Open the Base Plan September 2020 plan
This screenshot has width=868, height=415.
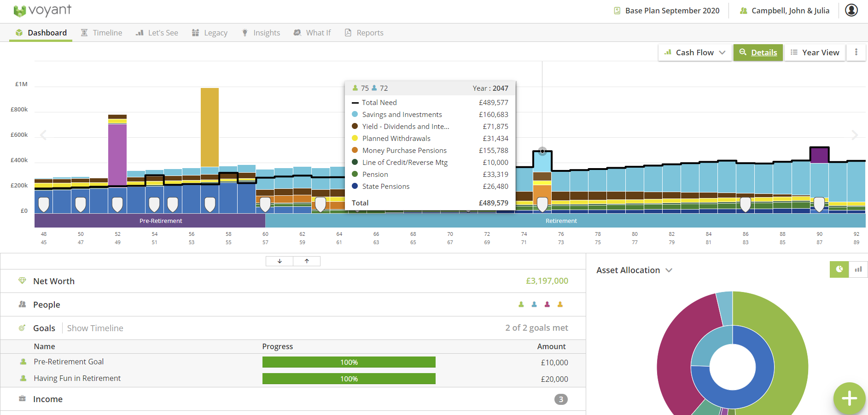click(x=667, y=11)
